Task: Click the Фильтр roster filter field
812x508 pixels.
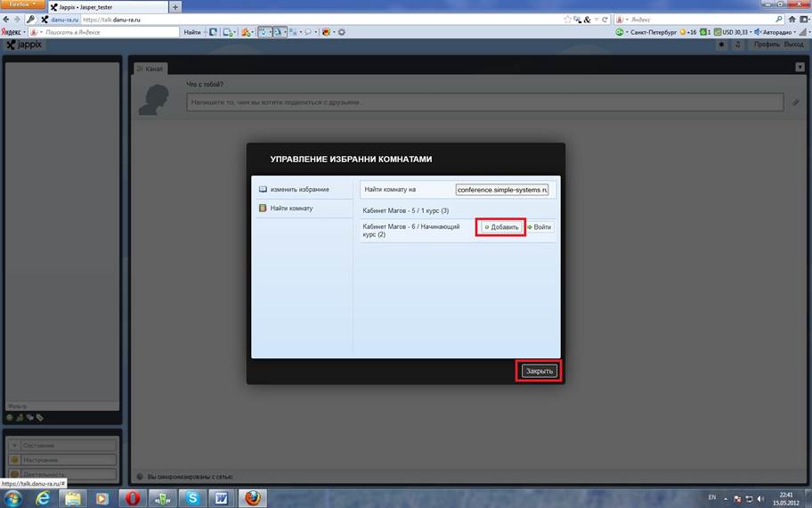Action: pos(62,406)
